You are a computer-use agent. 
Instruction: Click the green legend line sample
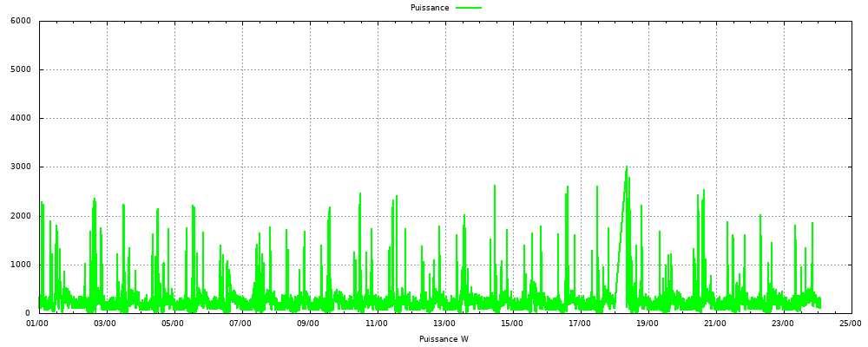(469, 8)
